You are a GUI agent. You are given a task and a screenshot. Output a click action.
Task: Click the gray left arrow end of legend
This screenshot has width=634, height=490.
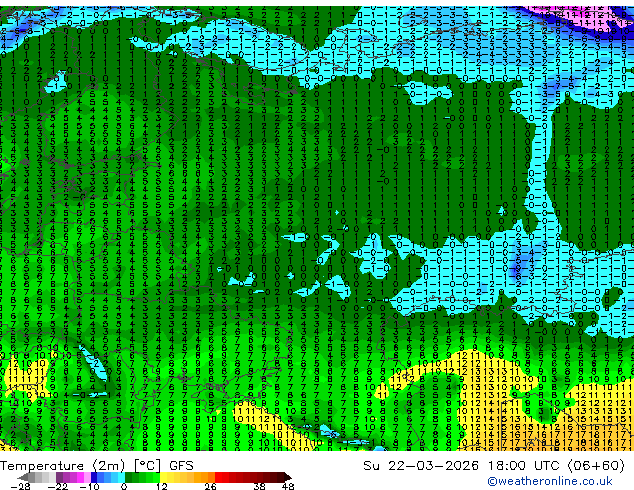tap(23, 477)
